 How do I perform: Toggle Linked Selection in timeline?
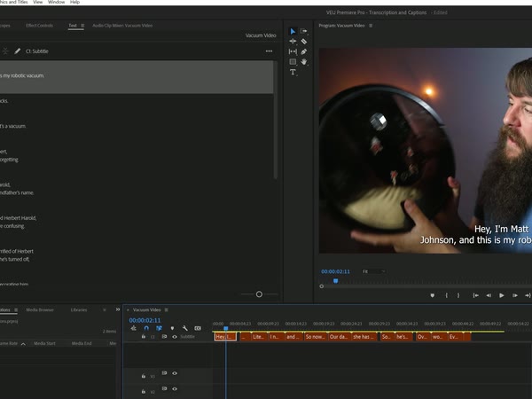point(159,328)
